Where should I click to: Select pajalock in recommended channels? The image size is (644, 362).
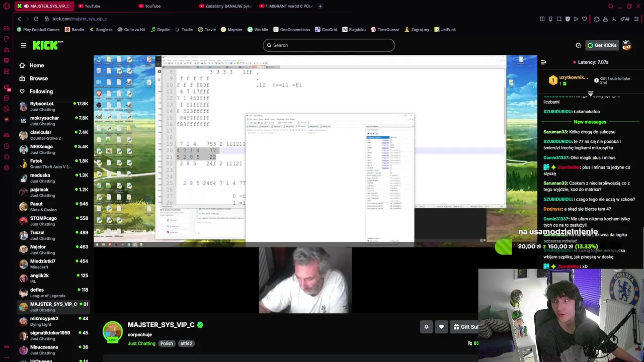(x=53, y=192)
